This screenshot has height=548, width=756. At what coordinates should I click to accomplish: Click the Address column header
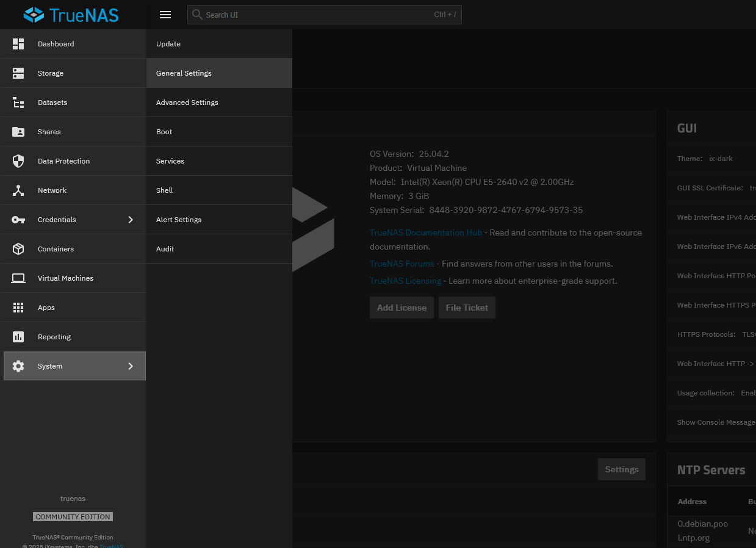pyautogui.click(x=692, y=502)
